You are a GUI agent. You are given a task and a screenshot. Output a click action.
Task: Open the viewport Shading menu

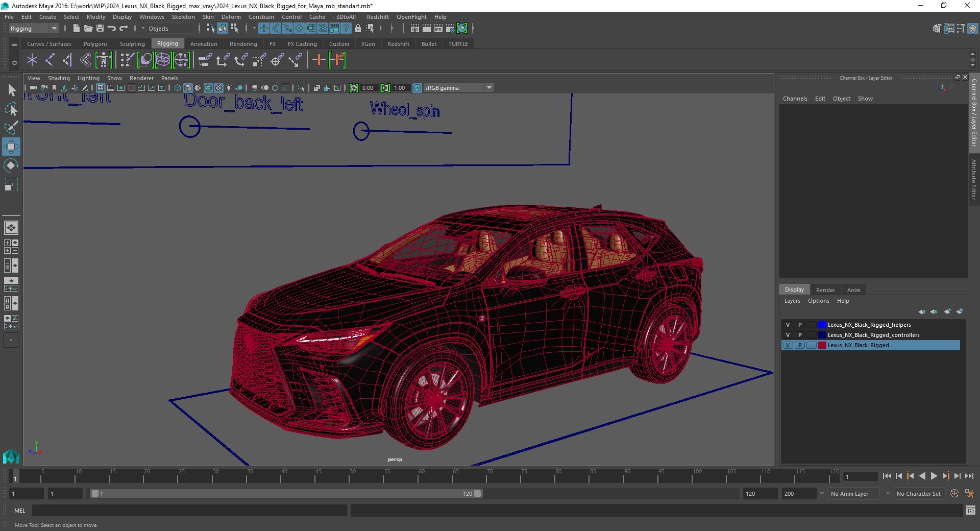tap(59, 78)
